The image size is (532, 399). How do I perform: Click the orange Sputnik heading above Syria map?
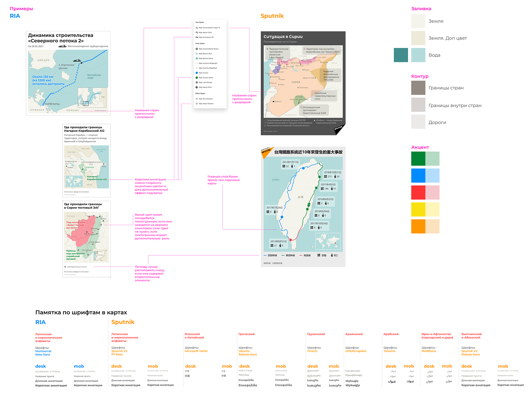click(272, 16)
